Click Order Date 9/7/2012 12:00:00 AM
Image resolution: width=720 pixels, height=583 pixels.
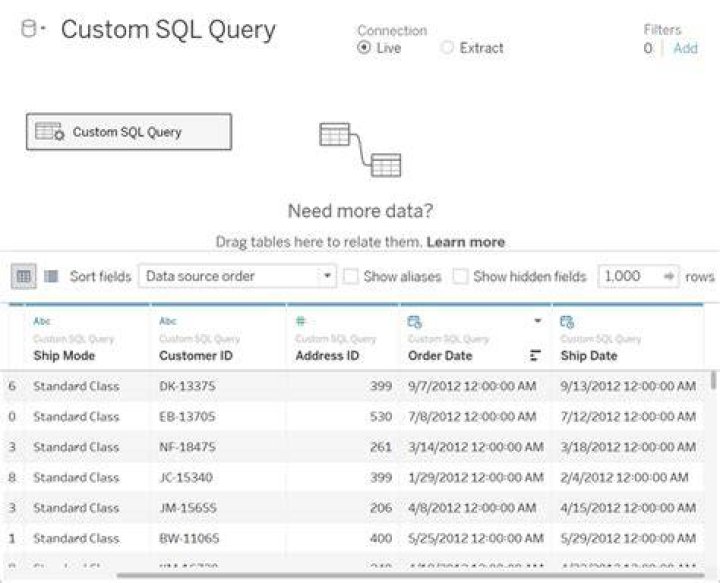pos(472,386)
